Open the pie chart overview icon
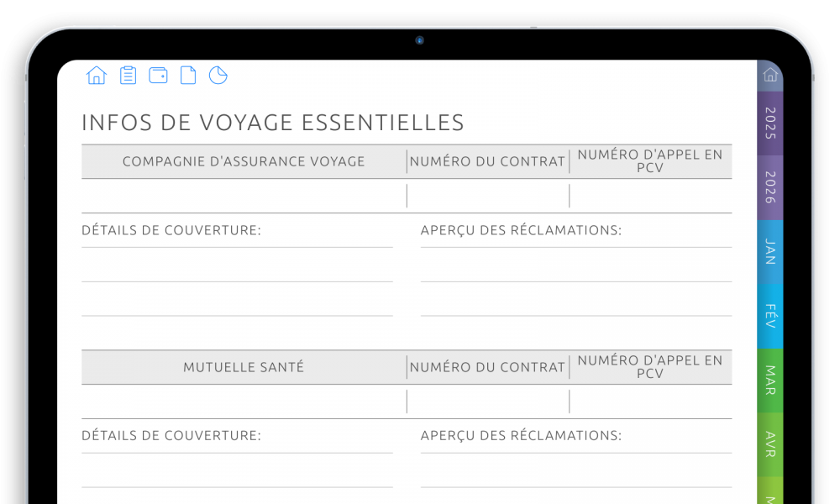This screenshot has height=504, width=840. 218,76
